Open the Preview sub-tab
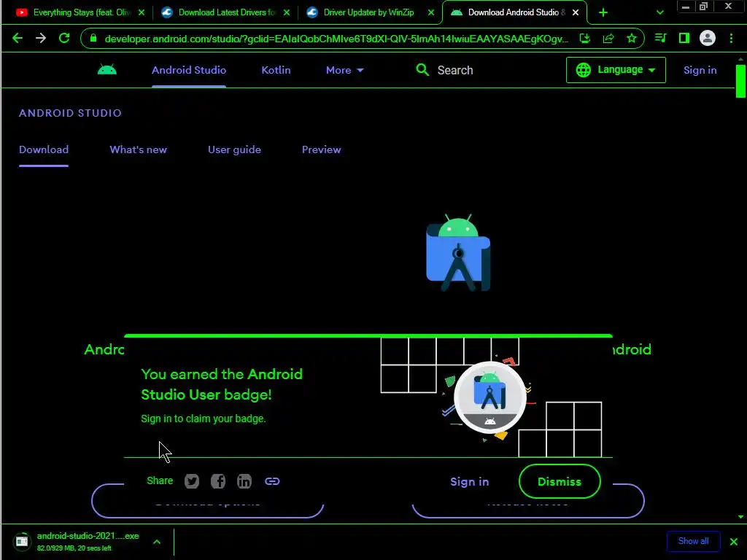Viewport: 747px width, 560px height. [x=322, y=149]
